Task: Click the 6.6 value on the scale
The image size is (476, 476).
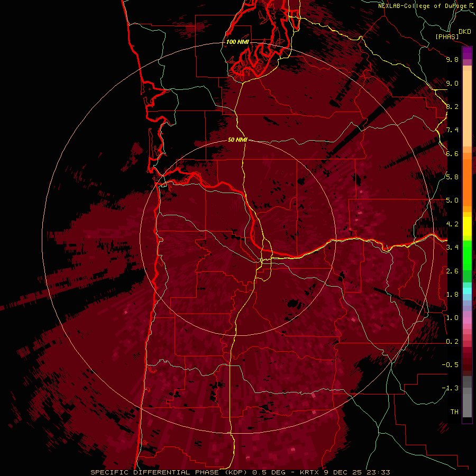Action: (x=452, y=153)
